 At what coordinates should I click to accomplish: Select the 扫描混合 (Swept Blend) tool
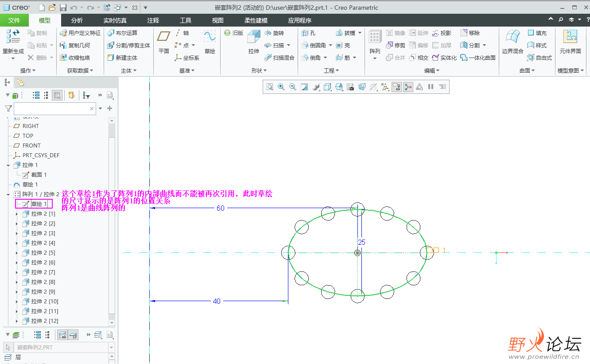click(x=279, y=58)
